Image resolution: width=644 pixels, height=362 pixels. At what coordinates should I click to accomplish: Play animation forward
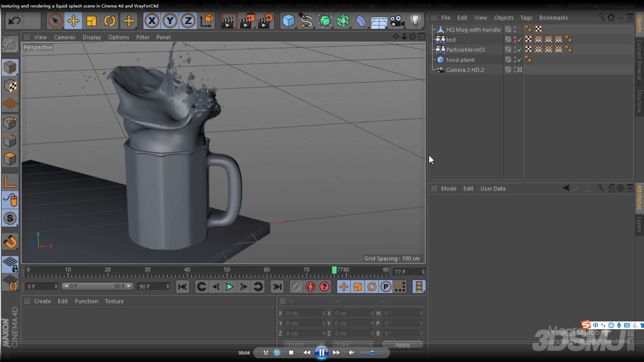[230, 287]
